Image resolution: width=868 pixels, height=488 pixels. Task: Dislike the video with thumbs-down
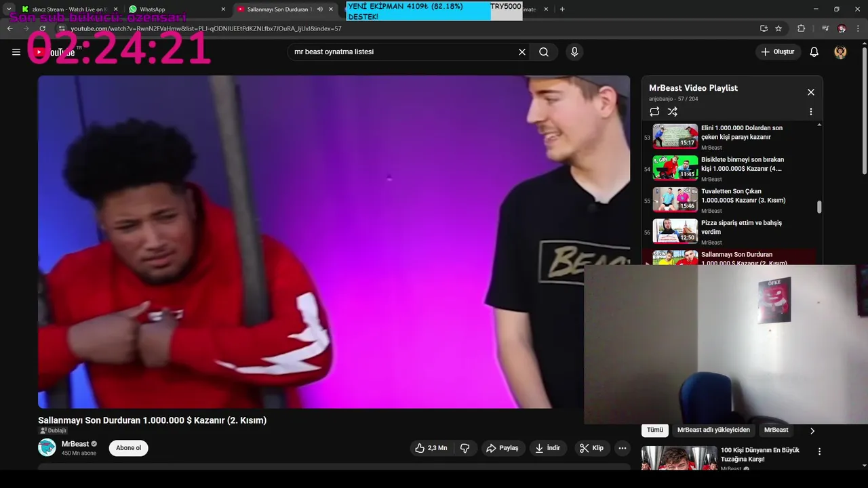(x=465, y=448)
